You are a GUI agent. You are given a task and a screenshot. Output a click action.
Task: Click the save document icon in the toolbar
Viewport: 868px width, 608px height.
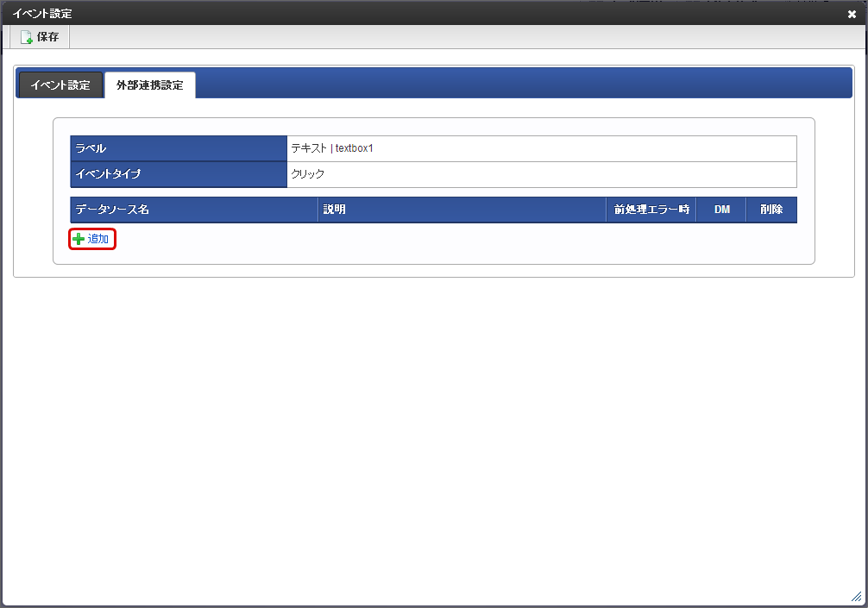tap(26, 37)
